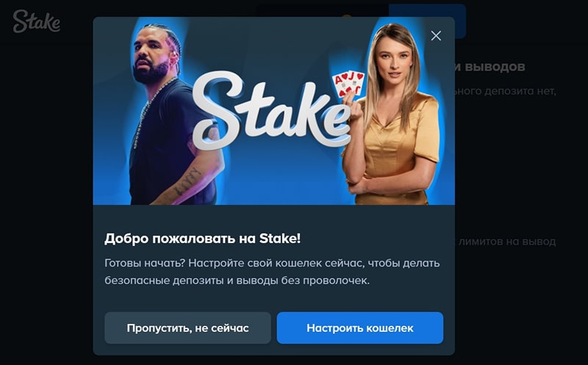Image resolution: width=588 pixels, height=365 pixels.
Task: Close the welcome dialog with the X icon
Action: [436, 35]
